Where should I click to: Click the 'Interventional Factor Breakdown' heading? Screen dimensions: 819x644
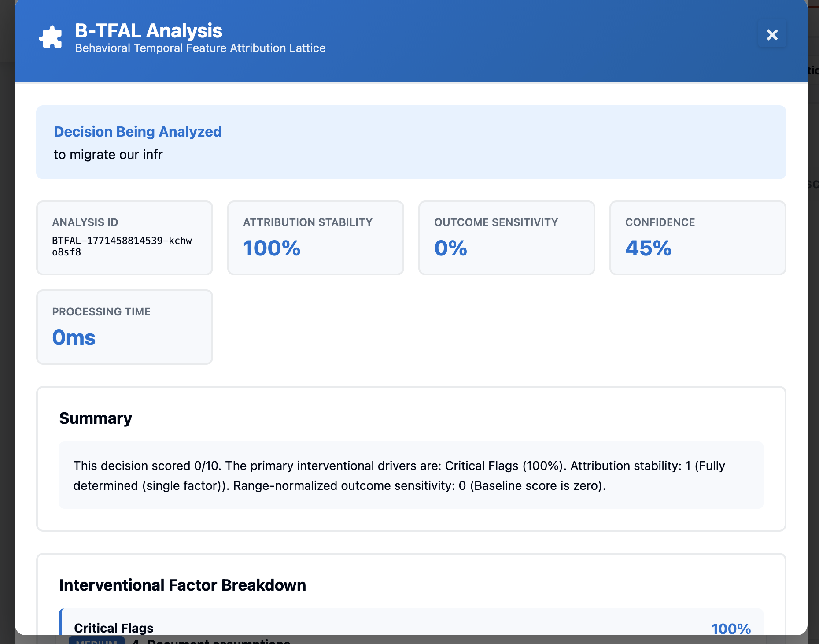[x=183, y=585]
